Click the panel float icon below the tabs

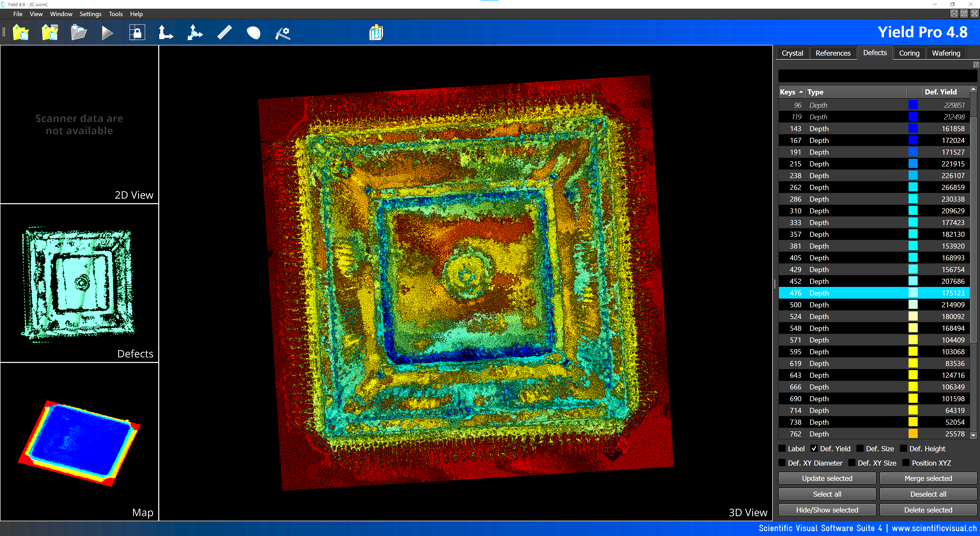tap(976, 65)
